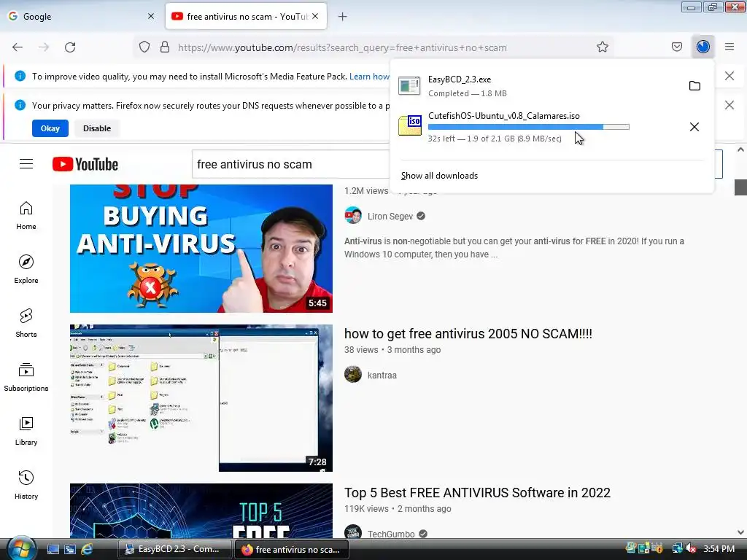Click the ISO download progress bar

pos(528,127)
